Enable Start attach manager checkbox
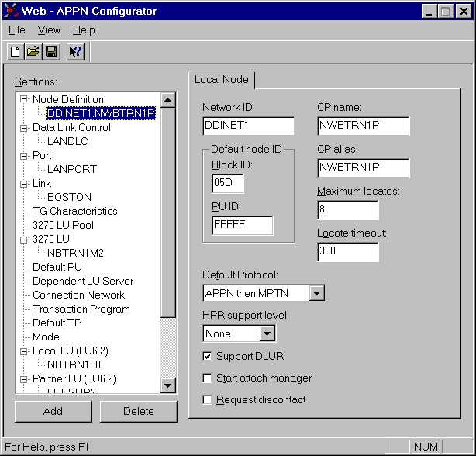The width and height of the screenshot is (476, 456). [x=207, y=378]
